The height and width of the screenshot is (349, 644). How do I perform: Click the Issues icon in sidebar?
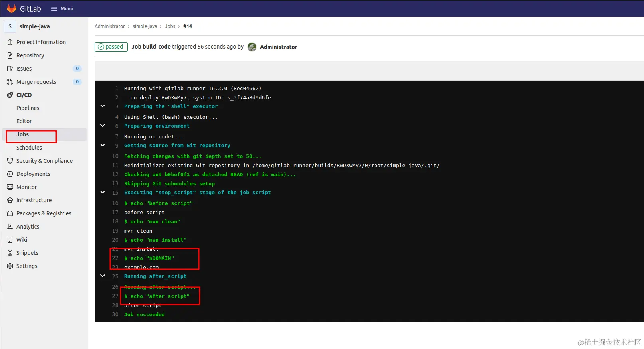click(10, 69)
